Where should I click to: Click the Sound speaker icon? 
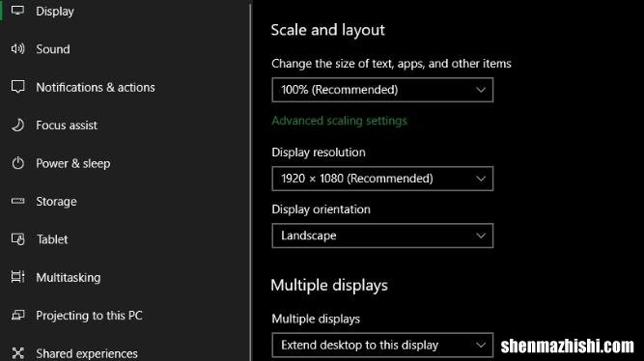(x=17, y=49)
